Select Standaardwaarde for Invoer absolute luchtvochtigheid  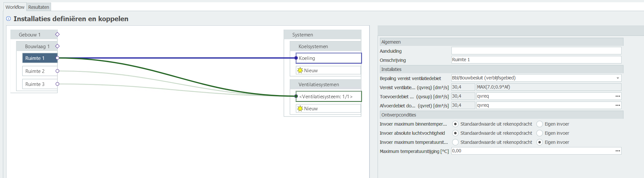click(455, 133)
